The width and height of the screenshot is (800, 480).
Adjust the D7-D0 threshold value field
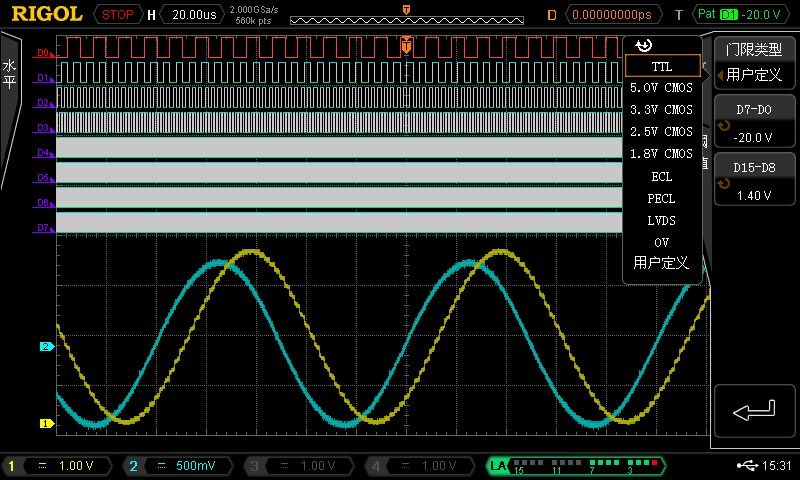754,126
